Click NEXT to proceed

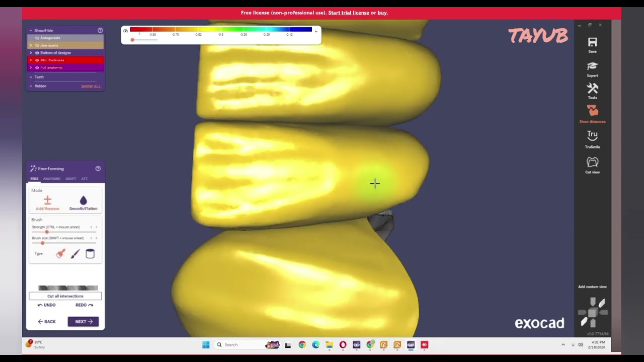click(x=84, y=322)
